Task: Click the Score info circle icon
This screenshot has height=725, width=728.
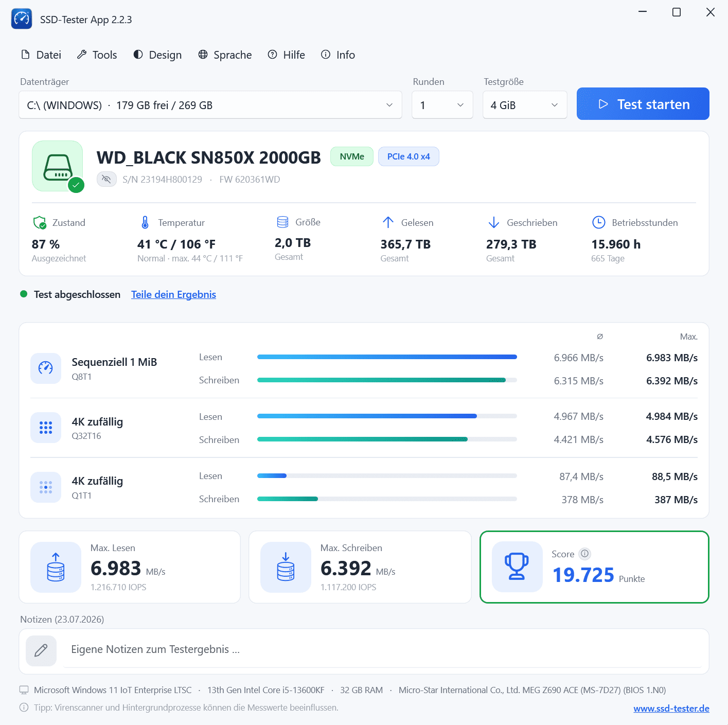Action: click(x=584, y=554)
